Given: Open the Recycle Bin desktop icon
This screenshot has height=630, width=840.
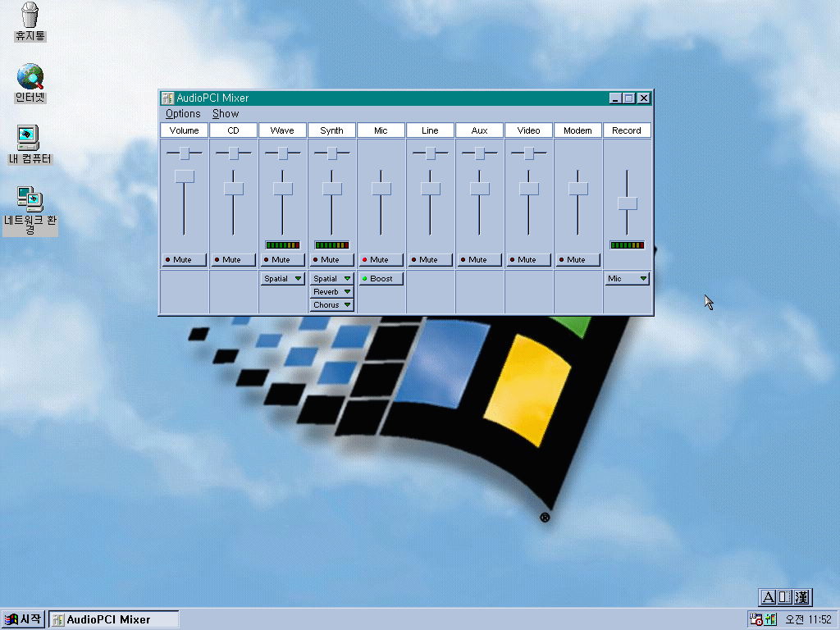Looking at the screenshot, I should pyautogui.click(x=30, y=21).
